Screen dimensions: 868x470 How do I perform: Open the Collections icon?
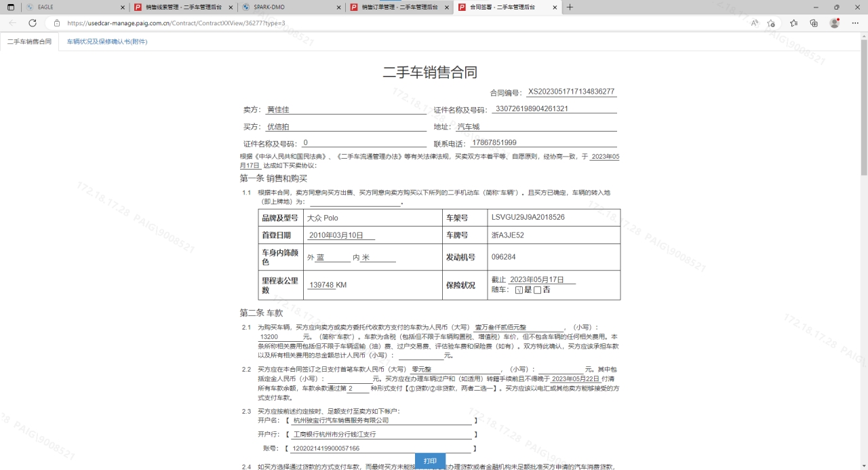point(814,22)
